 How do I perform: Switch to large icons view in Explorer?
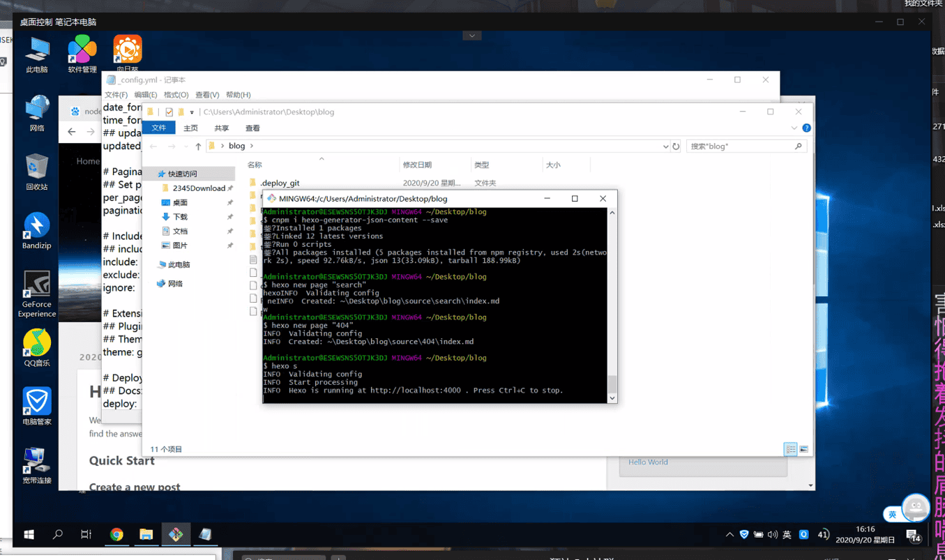point(803,450)
